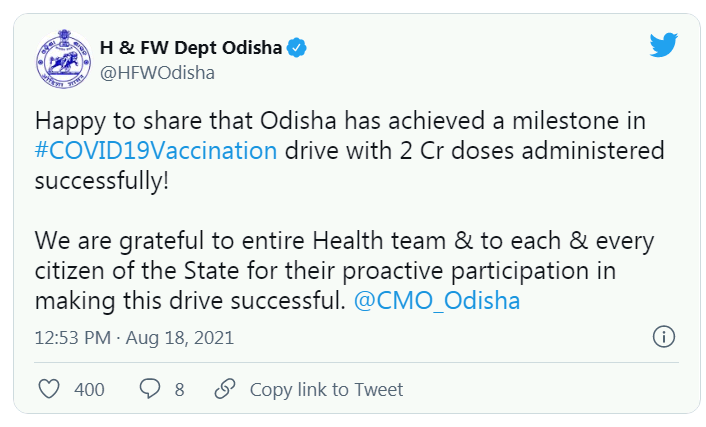Open the #COVID19Vaccination hashtag
This screenshot has width=706, height=427.
click(156, 152)
